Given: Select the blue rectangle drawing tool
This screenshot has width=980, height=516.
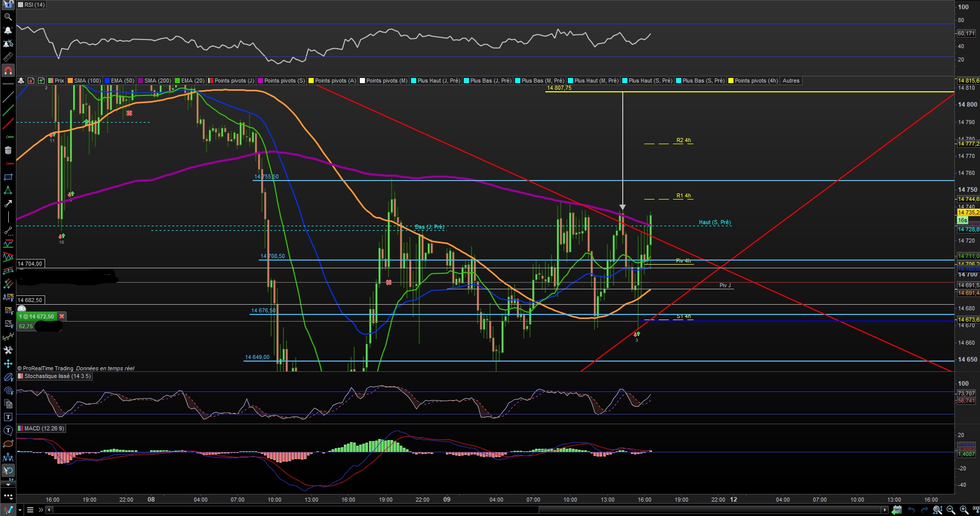Looking at the screenshot, I should click(8, 177).
